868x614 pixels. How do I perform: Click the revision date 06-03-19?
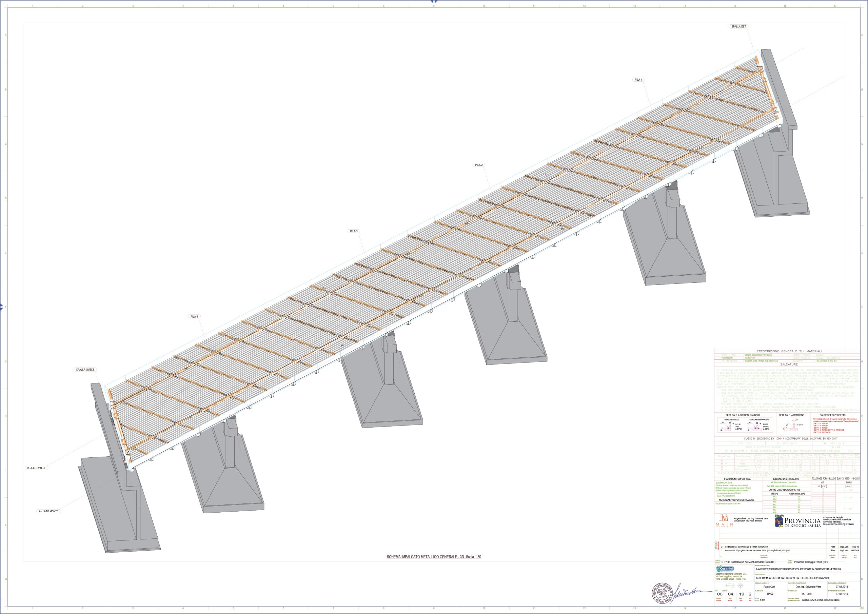855,551
